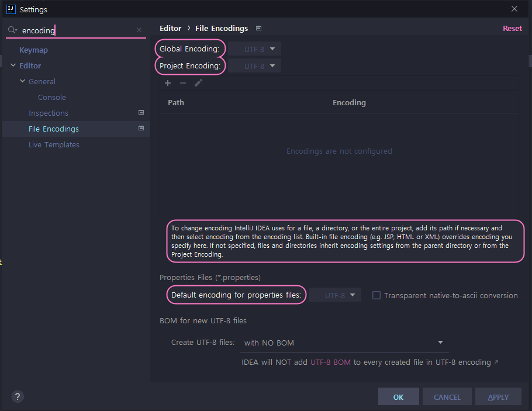Close the Settings dialog
Screen dimensions: 532x411
tap(514, 9)
